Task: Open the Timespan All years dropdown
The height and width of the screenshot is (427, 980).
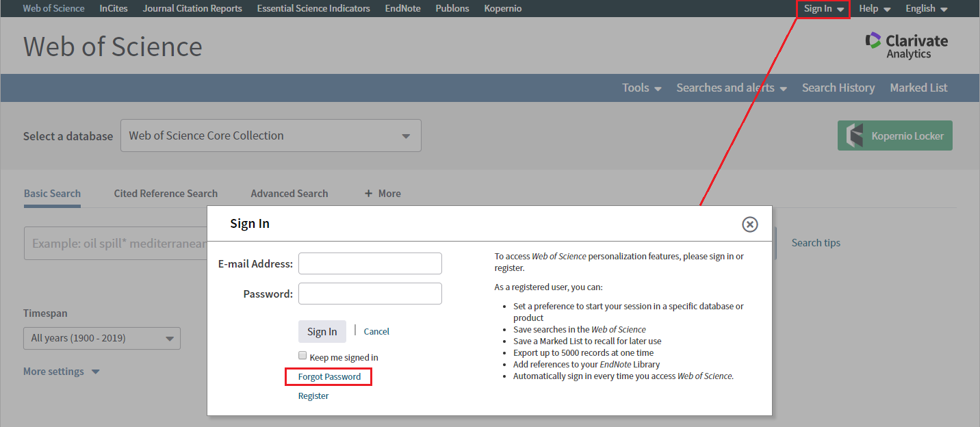Action: pos(101,338)
